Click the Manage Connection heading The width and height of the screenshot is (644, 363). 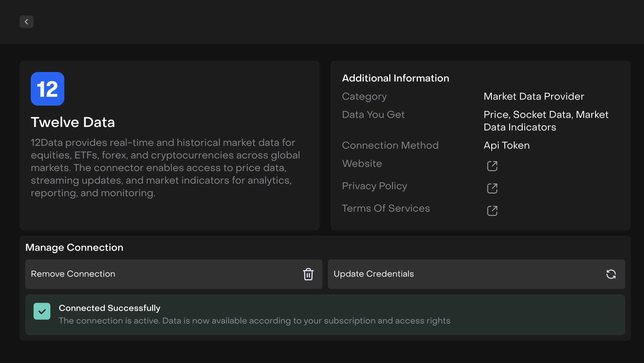(74, 248)
